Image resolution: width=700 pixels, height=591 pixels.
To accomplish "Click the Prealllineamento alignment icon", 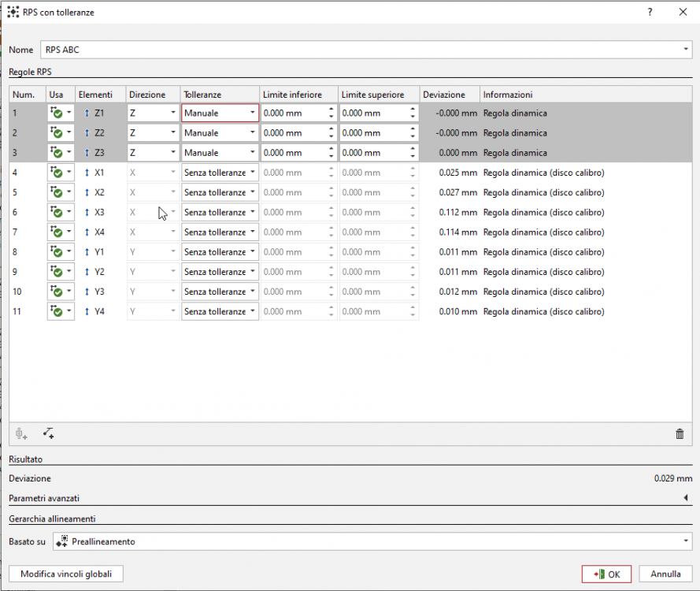I will 62,541.
